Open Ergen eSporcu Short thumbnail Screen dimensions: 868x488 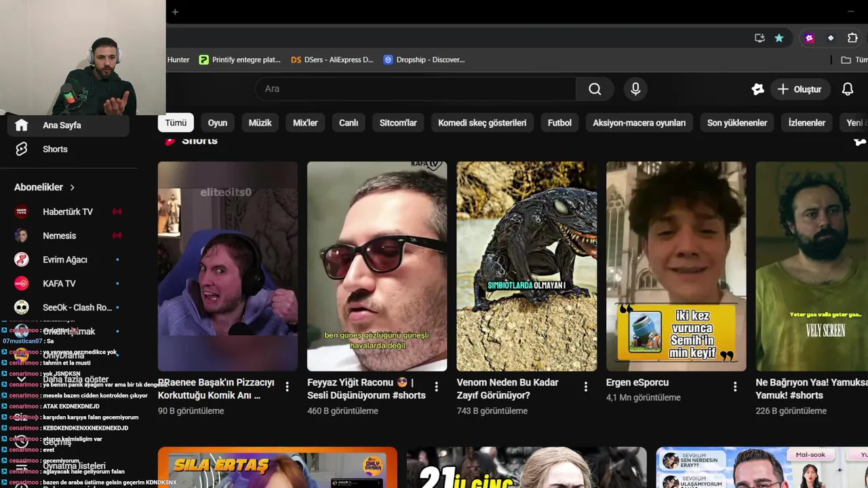point(676,266)
